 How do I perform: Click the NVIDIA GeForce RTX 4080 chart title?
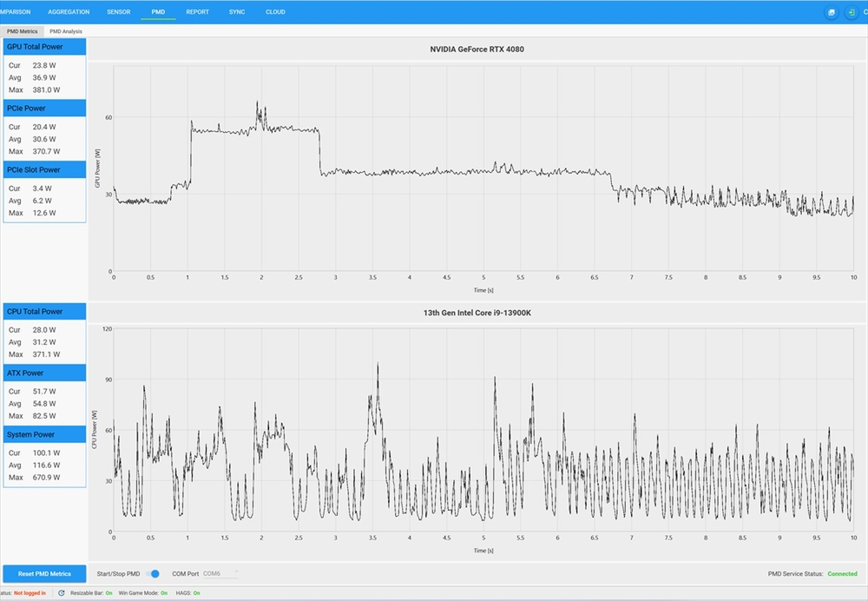(x=477, y=50)
